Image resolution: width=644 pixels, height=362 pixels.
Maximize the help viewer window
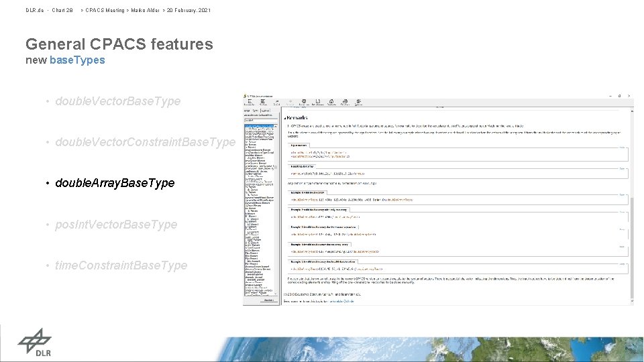tap(619, 96)
